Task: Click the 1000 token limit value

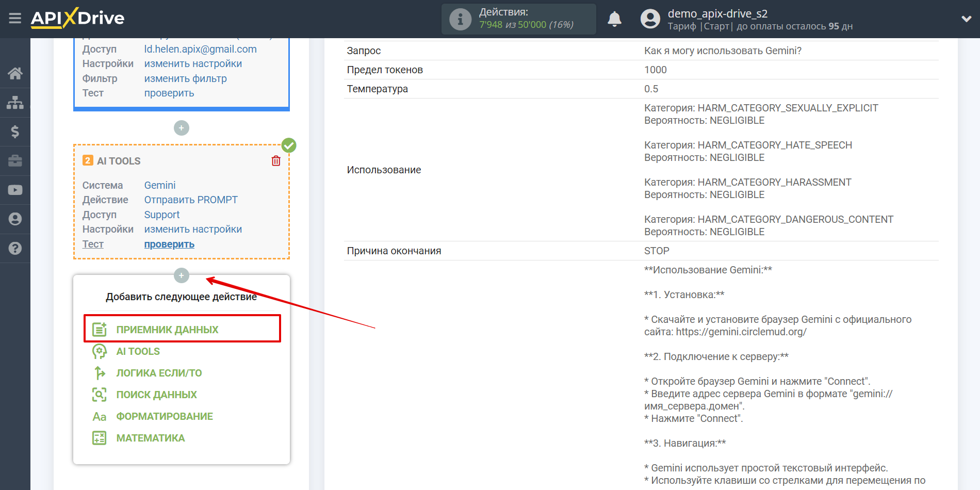Action: [x=655, y=70]
